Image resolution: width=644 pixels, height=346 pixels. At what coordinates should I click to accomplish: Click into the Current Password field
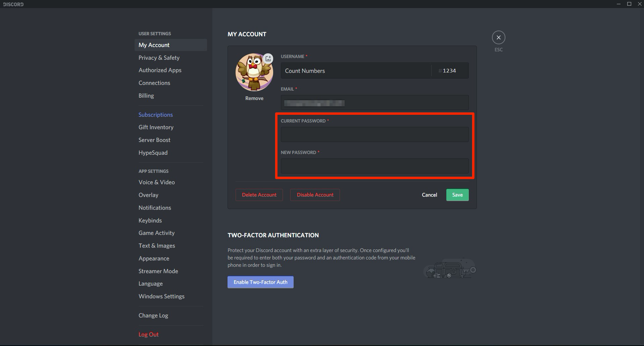pyautogui.click(x=375, y=134)
